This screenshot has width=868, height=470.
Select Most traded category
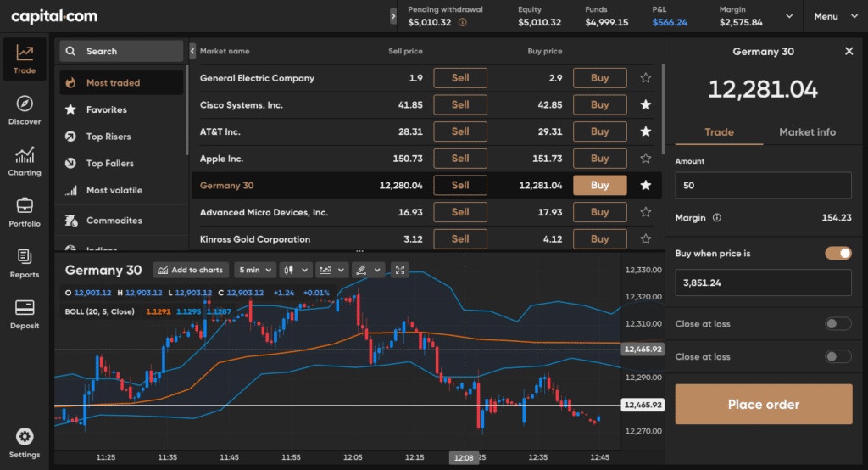[121, 82]
